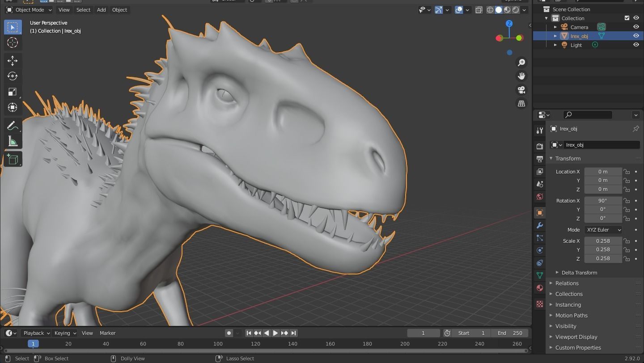
Task: Open the shading options dropdown arrow
Action: pos(524,10)
